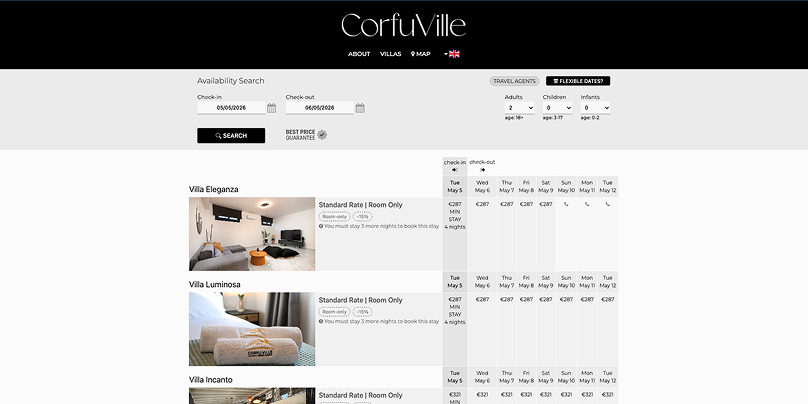Click phone icon for Villa Eleganza Sun May 10
Viewport: 808px width, 404px height.
pos(566,204)
